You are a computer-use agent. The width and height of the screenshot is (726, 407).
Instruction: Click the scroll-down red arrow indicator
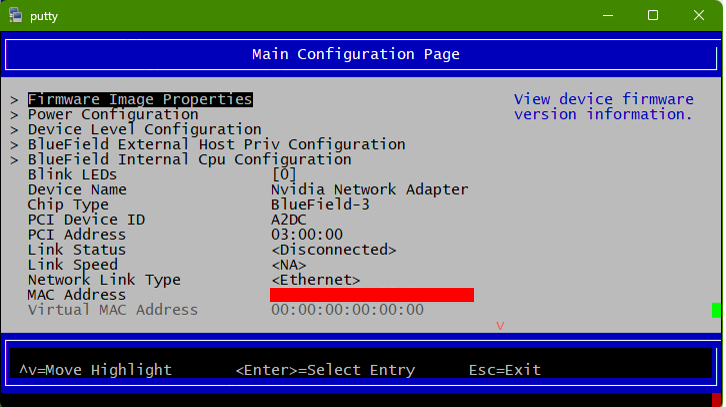(500, 326)
